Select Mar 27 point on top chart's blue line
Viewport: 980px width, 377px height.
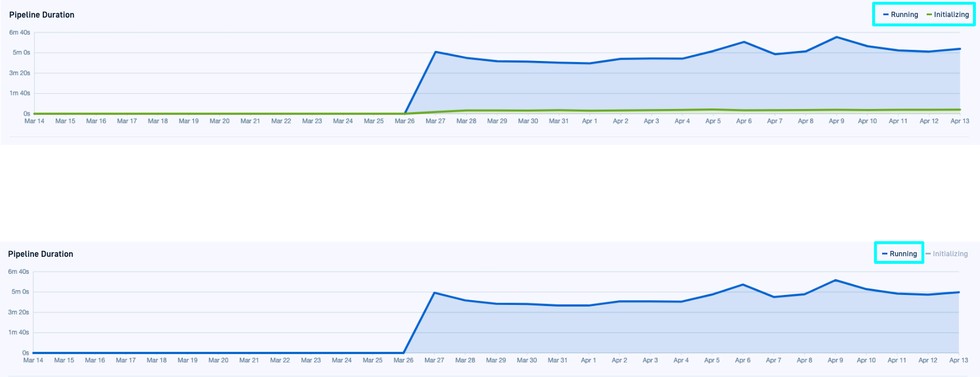(x=435, y=52)
